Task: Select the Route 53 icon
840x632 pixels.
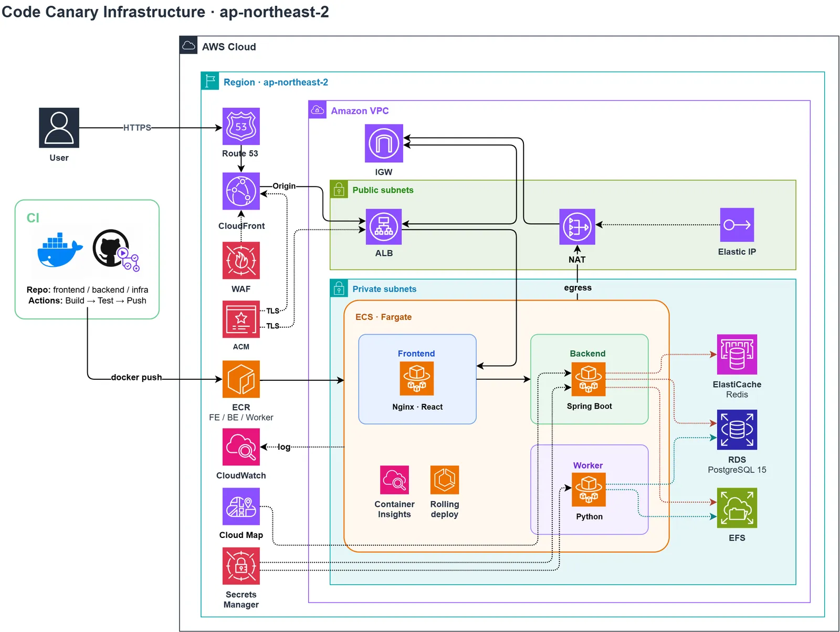Action: (x=241, y=126)
